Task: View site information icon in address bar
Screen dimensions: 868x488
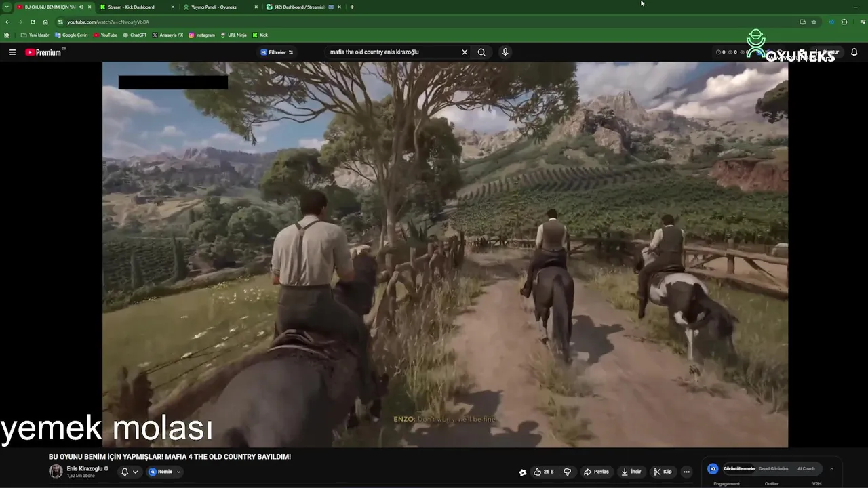Action: click(x=60, y=22)
